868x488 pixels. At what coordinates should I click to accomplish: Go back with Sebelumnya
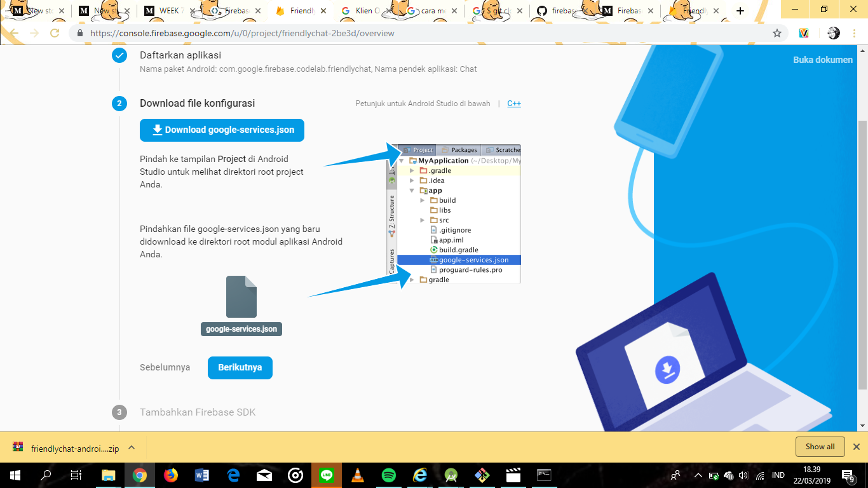click(165, 367)
